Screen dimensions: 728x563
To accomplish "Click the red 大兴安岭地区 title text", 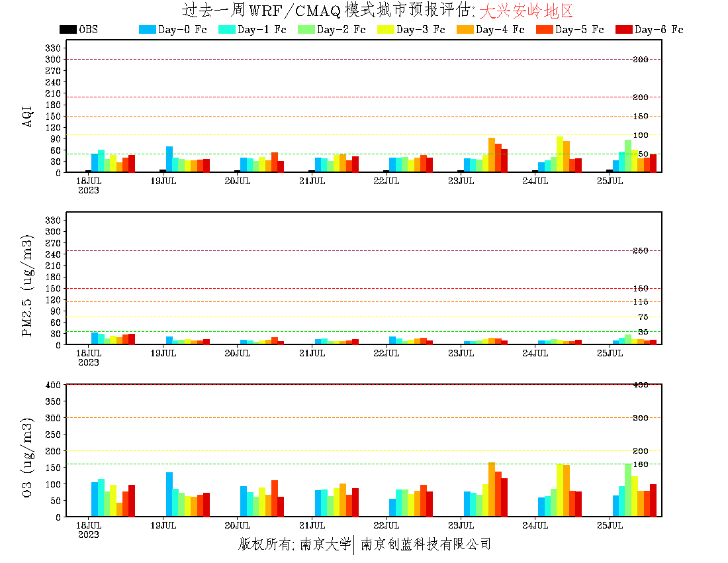I will pos(525,11).
